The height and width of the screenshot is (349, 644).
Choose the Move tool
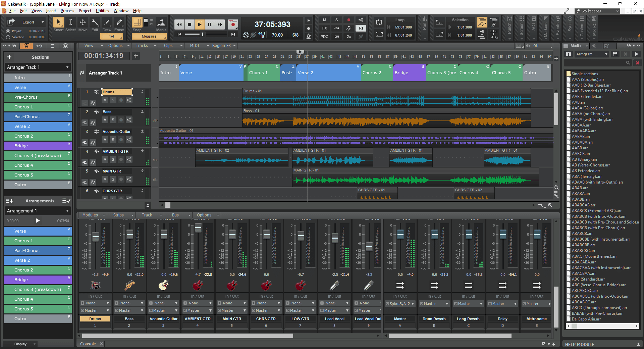[x=83, y=22]
